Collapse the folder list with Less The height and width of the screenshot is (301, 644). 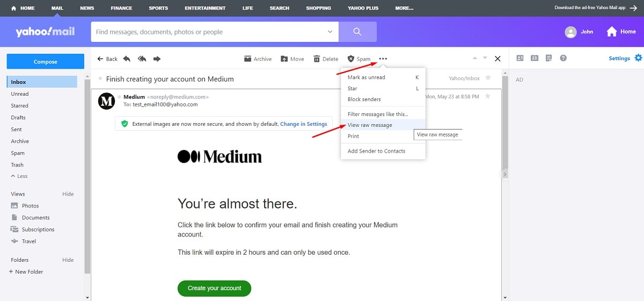pyautogui.click(x=19, y=176)
